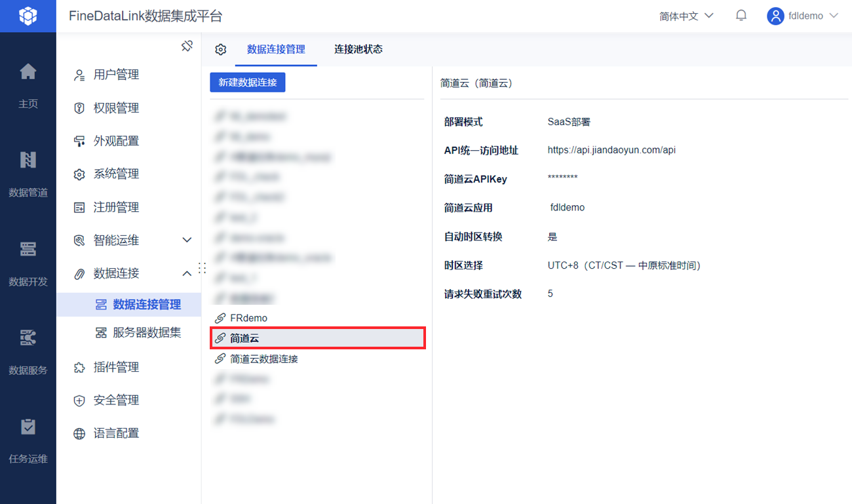Switch to the 连接池状态 tab
Image resolution: width=852 pixels, height=504 pixels.
tap(358, 49)
